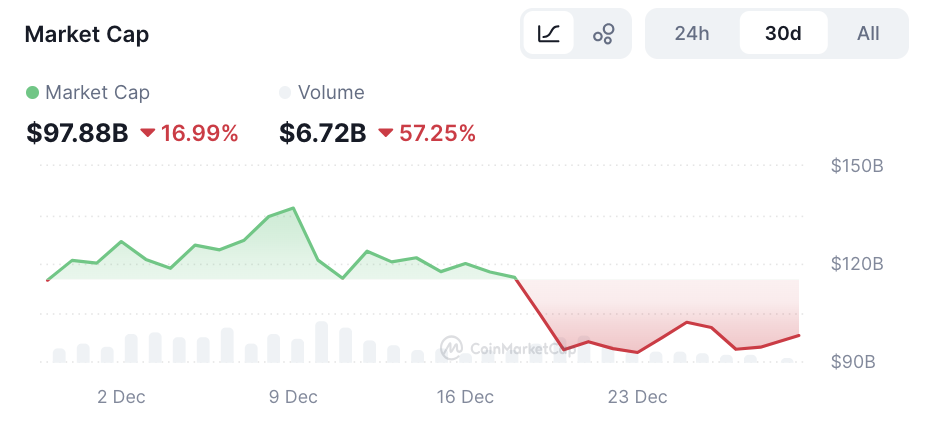Select the 24h time range
The width and height of the screenshot is (928, 430).
692,33
